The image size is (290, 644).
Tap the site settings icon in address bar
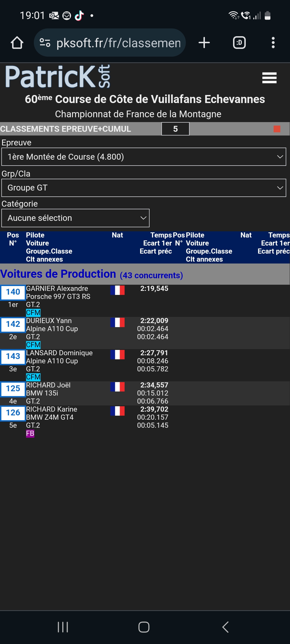(x=45, y=43)
